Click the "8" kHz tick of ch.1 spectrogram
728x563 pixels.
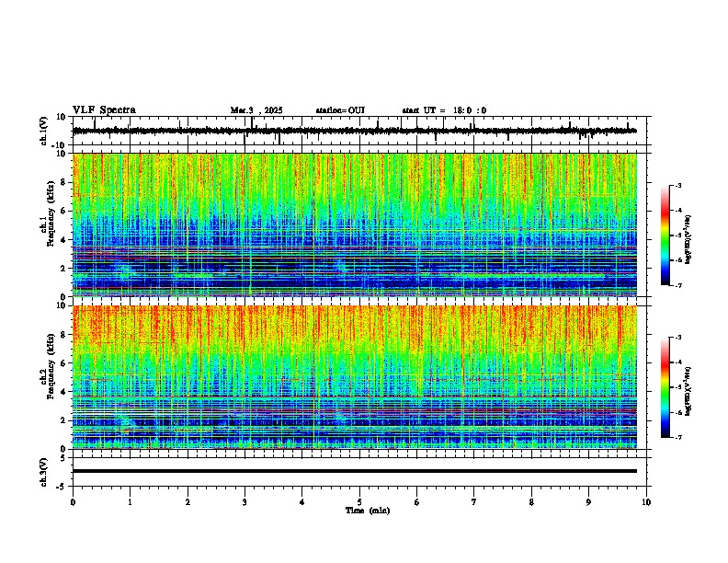(63, 182)
